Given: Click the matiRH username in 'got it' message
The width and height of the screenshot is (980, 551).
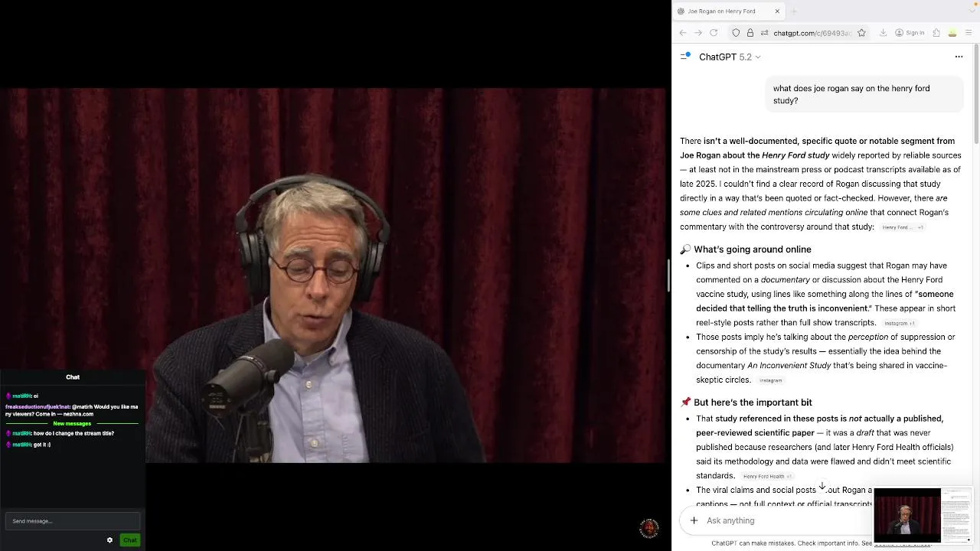Looking at the screenshot, I should point(22,445).
